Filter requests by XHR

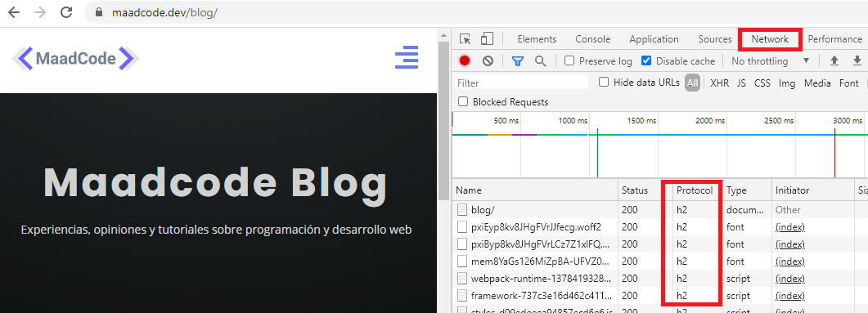(720, 83)
